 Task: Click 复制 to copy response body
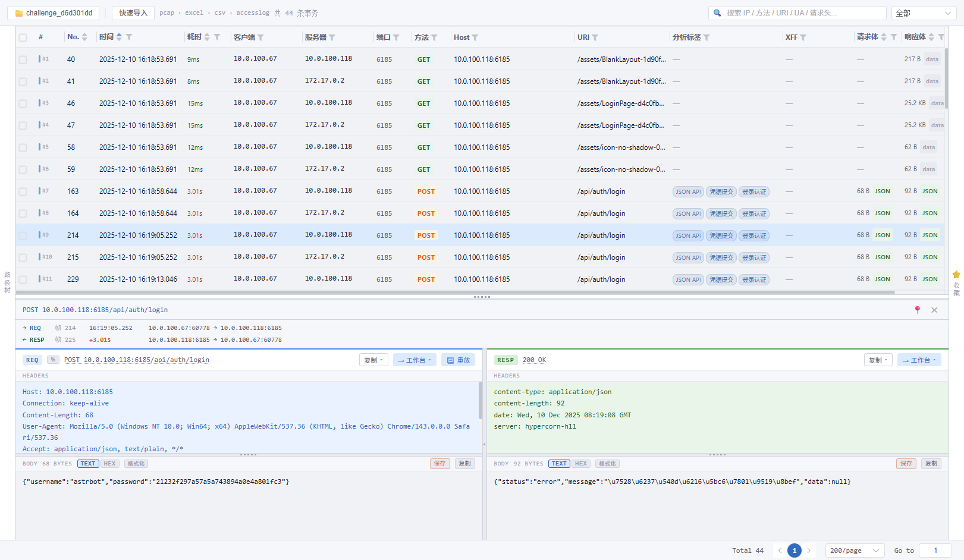931,464
